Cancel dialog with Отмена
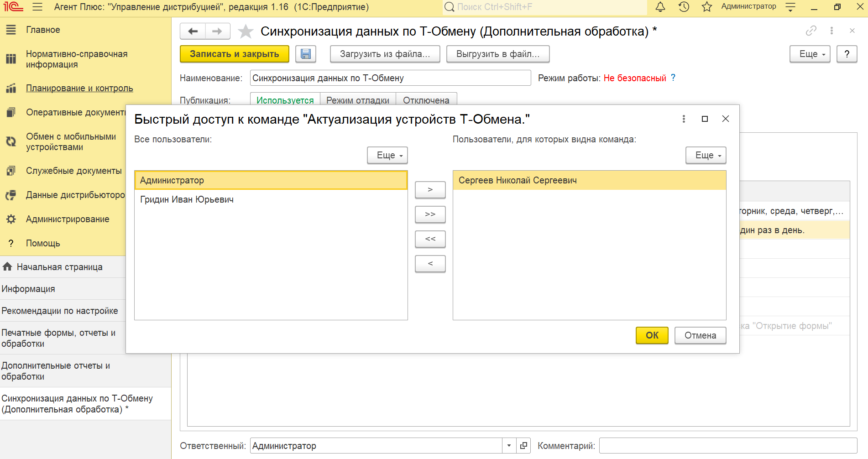 point(701,335)
